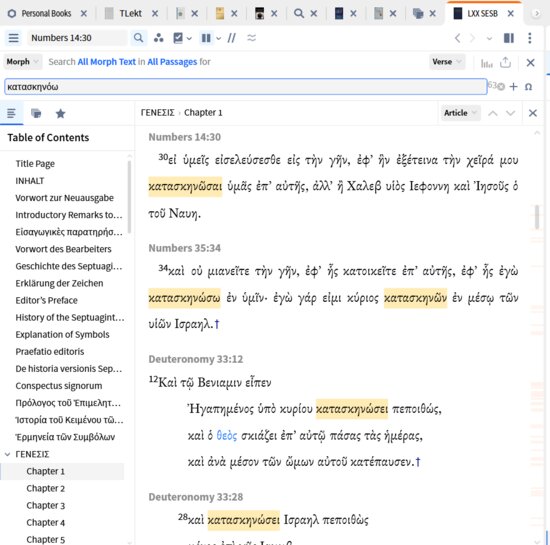Click the κατασκηνόω search input field
This screenshot has width=550, height=545.
click(x=246, y=87)
